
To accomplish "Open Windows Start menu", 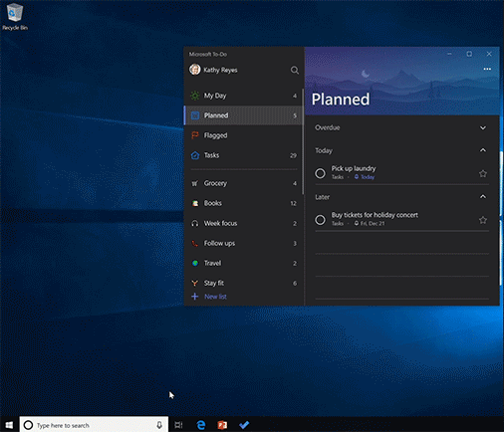I will click(9, 425).
